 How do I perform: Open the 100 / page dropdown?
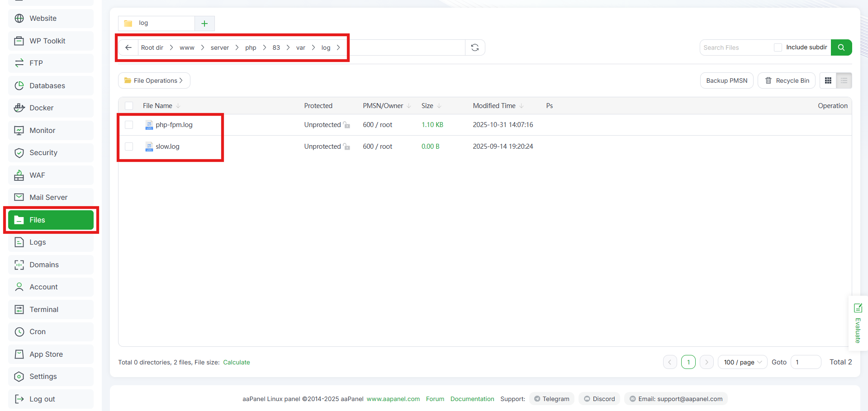pos(742,362)
